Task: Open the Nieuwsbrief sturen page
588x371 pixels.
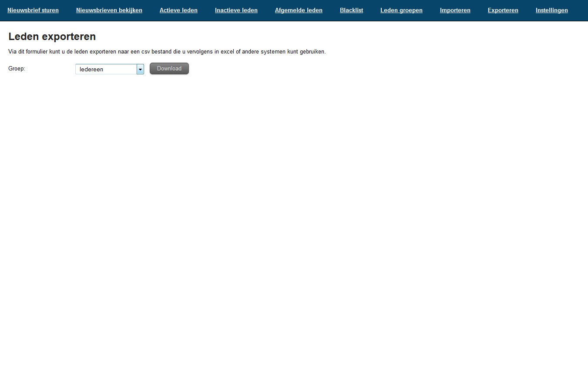Action: click(33, 10)
